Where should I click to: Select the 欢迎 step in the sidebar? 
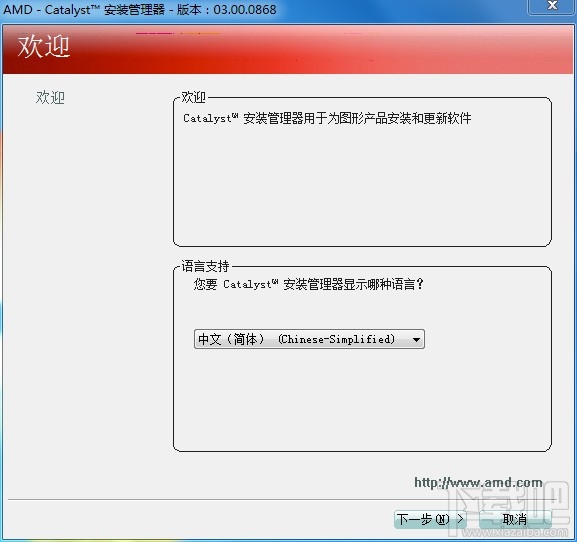click(50, 98)
